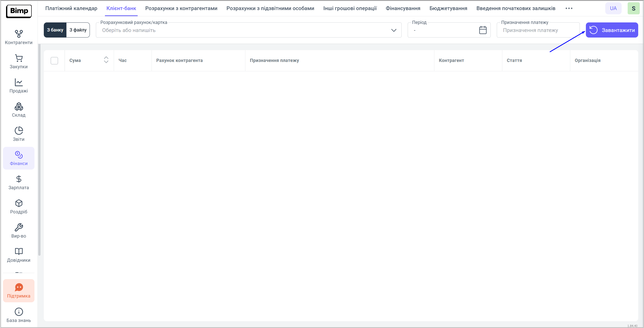Viewport: 644px width, 328px height.
Task: Click the Завантажити button
Action: pyautogui.click(x=612, y=30)
